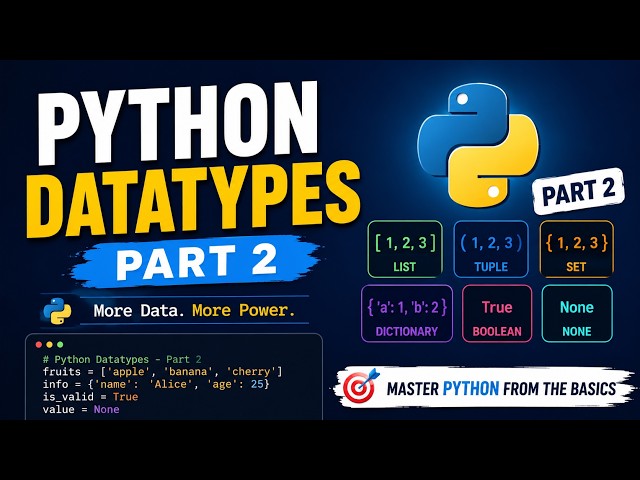Click the 'value = None' code line
The height and width of the screenshot is (480, 640).
coord(81,409)
